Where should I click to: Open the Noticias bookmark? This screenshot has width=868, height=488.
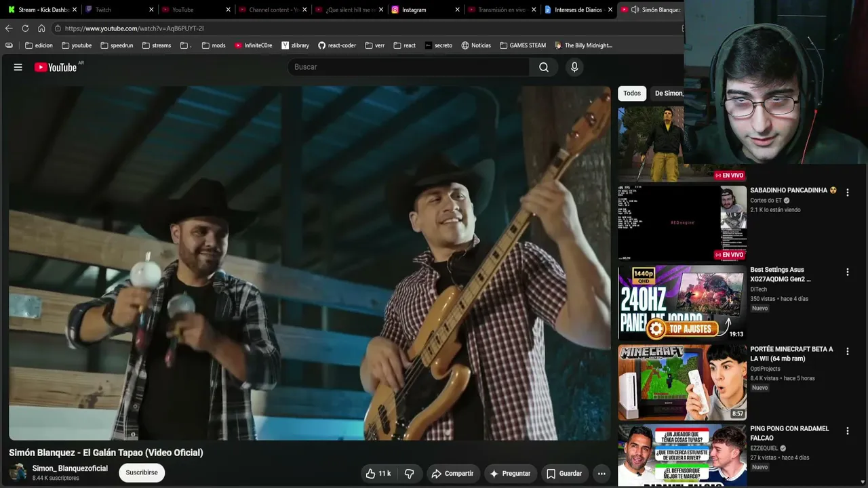(x=476, y=45)
